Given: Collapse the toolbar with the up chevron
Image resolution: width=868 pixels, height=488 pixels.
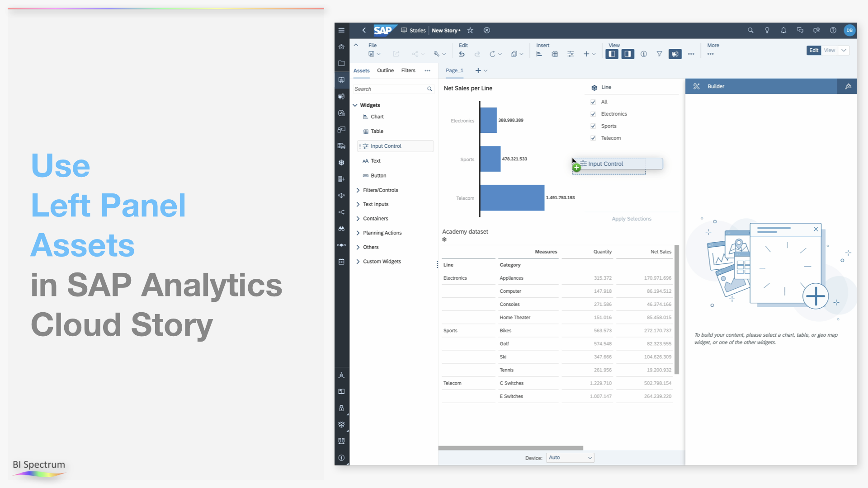Looking at the screenshot, I should [x=356, y=45].
